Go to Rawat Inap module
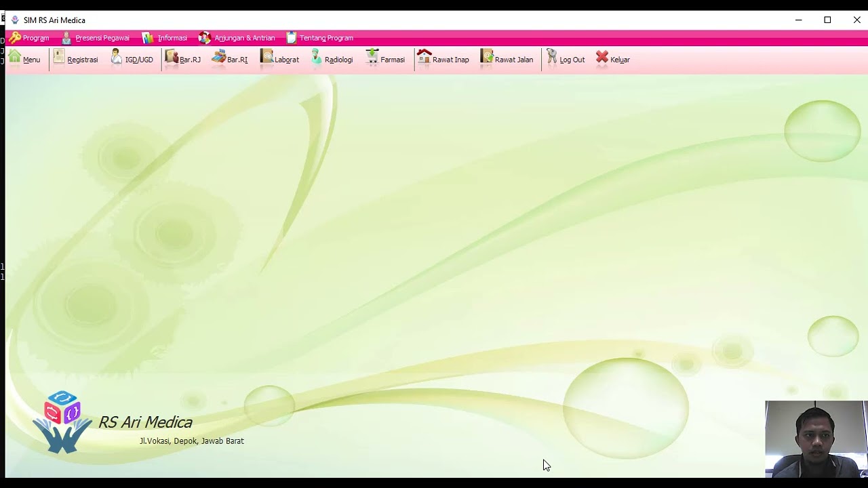 tap(443, 59)
